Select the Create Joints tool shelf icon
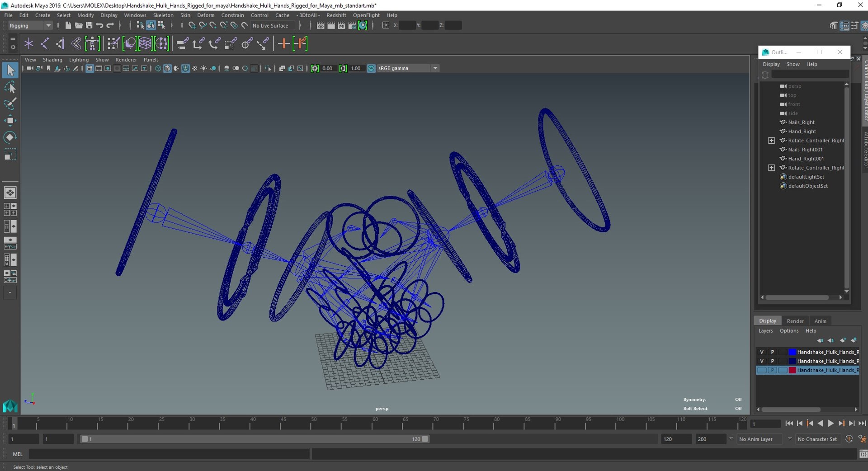The width and height of the screenshot is (868, 471). 45,43
